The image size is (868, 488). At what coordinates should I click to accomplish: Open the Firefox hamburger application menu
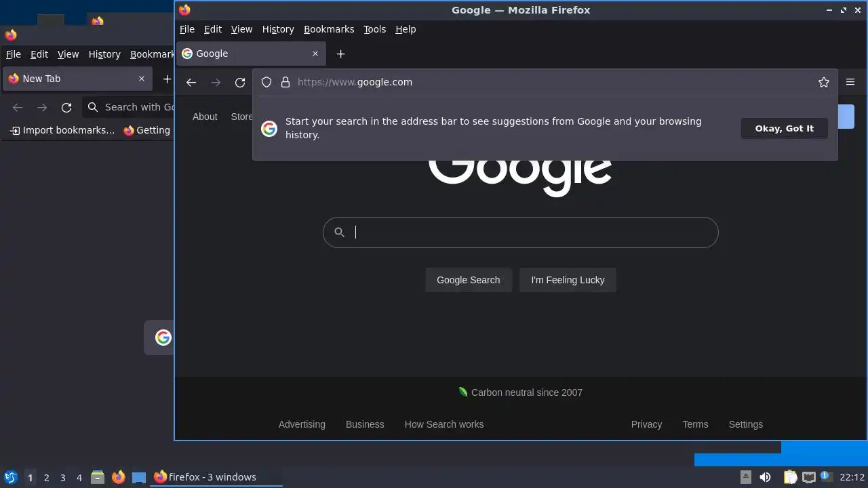pyautogui.click(x=850, y=82)
